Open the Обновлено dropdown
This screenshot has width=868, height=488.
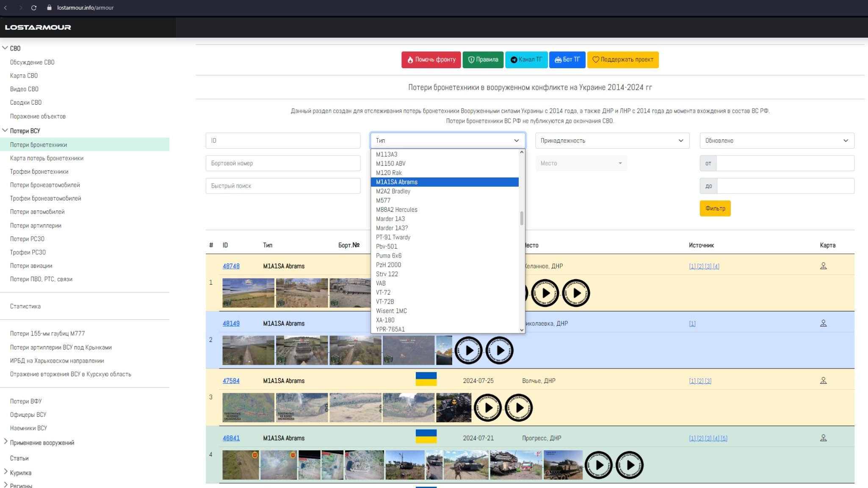777,141
